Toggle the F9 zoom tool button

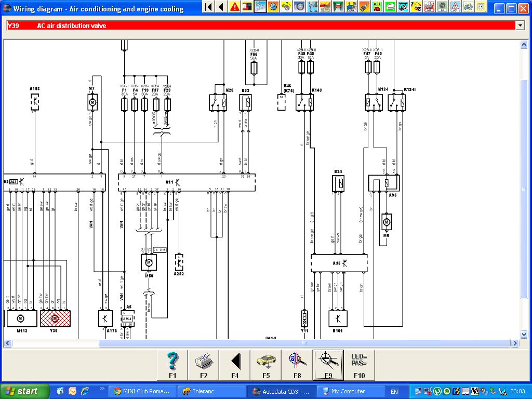pos(328,365)
